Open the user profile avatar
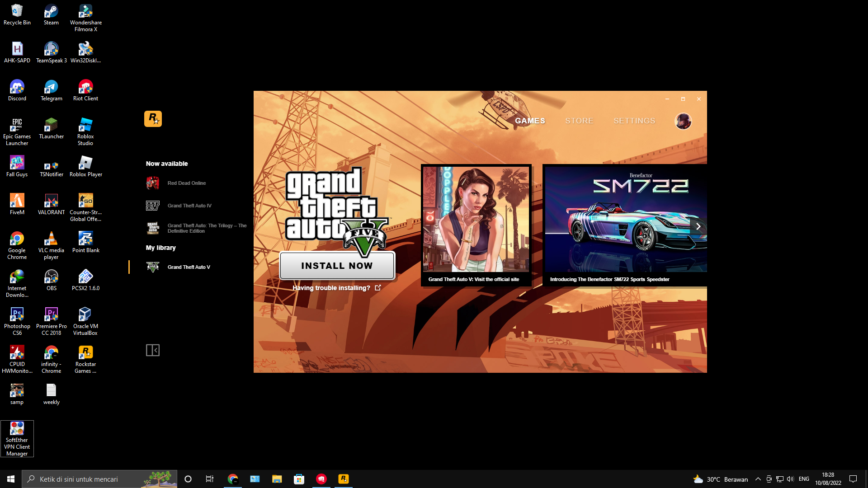The image size is (868, 488). click(x=683, y=121)
